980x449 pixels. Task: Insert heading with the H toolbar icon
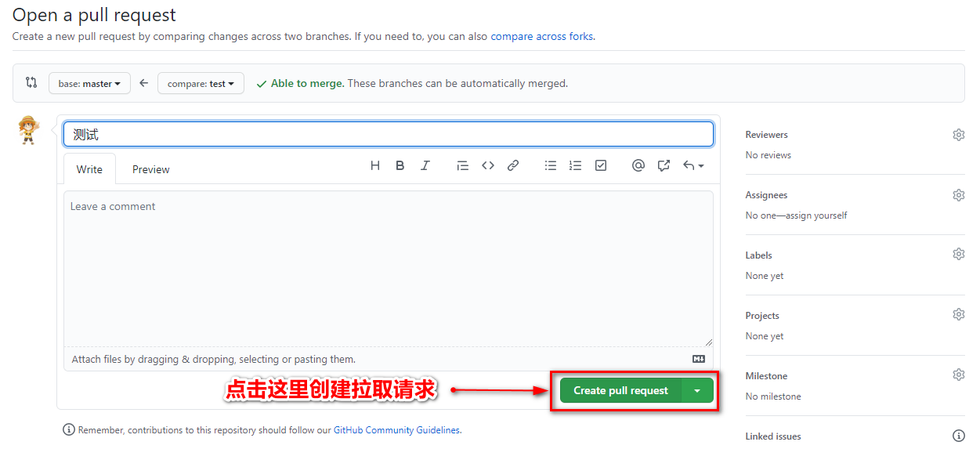click(x=375, y=165)
